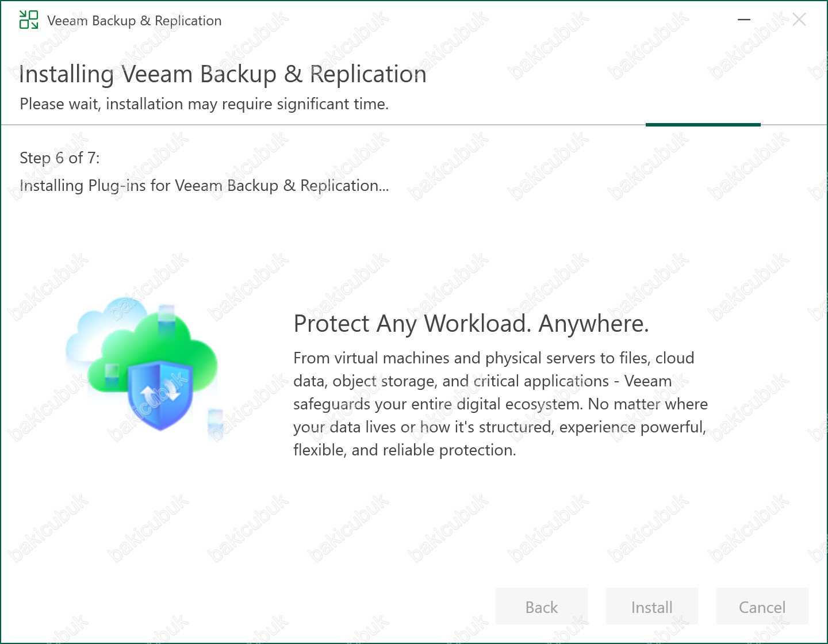
Task: Click the "Step 6 of 7:" label
Action: pyautogui.click(x=60, y=158)
